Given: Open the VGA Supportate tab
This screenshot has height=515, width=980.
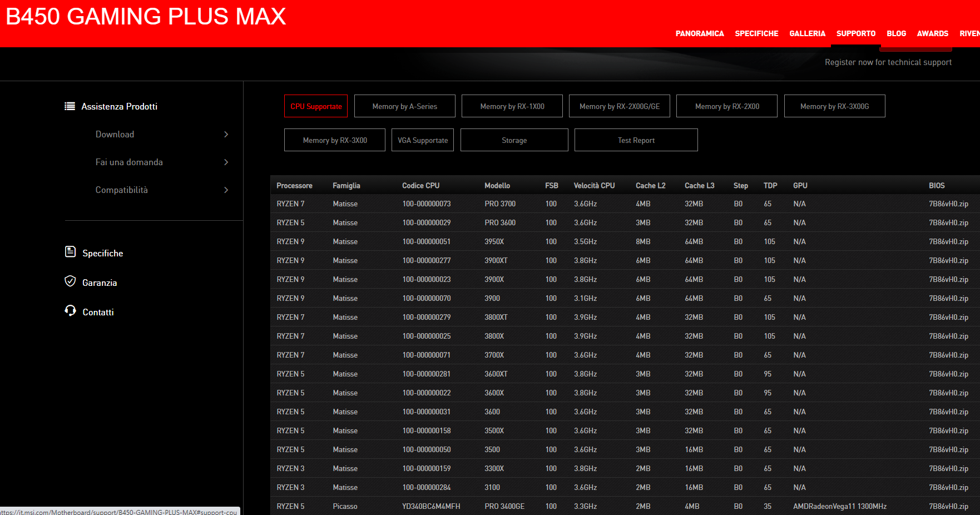Looking at the screenshot, I should 423,140.
